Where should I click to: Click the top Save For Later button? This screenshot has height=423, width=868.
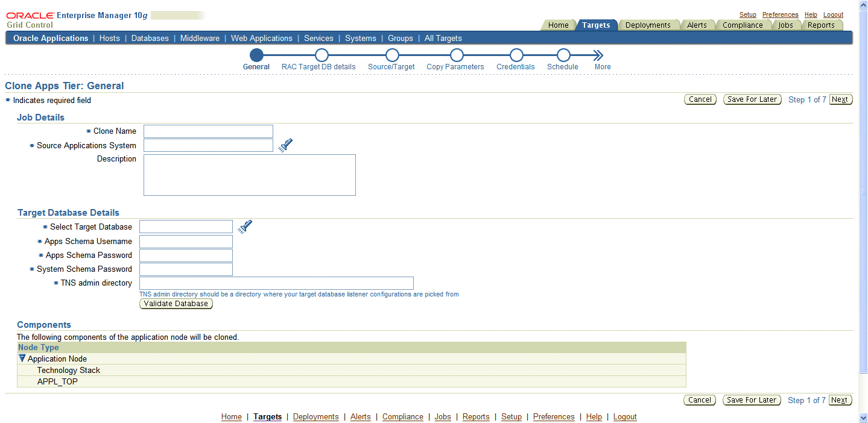752,99
